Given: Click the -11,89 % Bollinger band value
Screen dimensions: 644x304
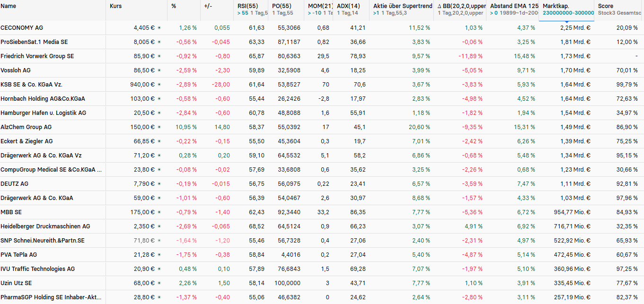Looking at the screenshot, I should (470, 56).
